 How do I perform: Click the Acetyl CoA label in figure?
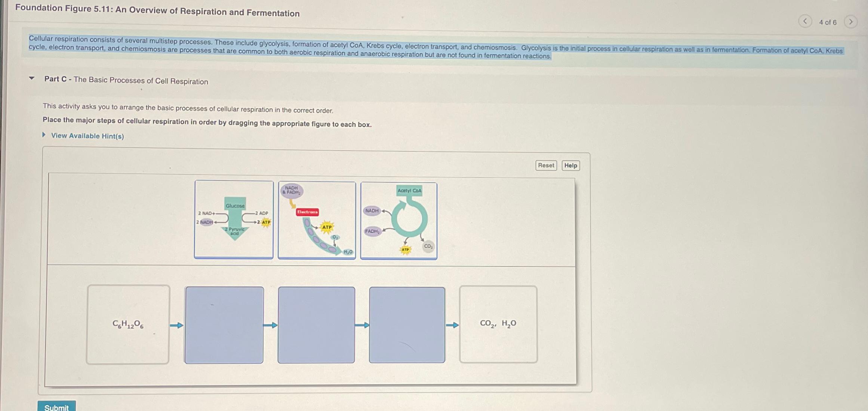click(x=409, y=191)
